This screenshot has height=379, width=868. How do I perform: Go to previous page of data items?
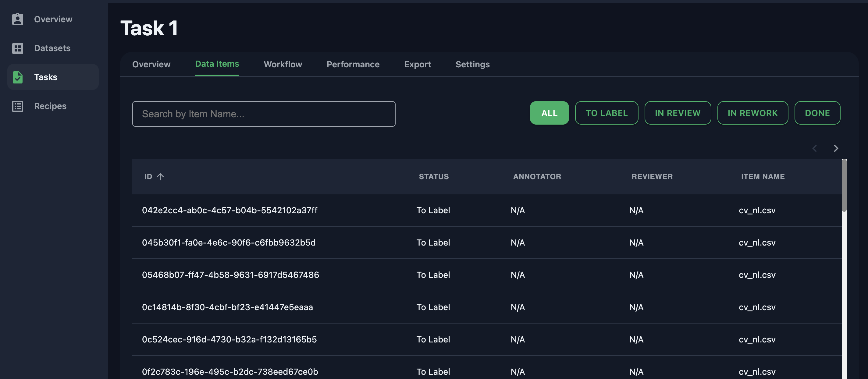tap(814, 148)
